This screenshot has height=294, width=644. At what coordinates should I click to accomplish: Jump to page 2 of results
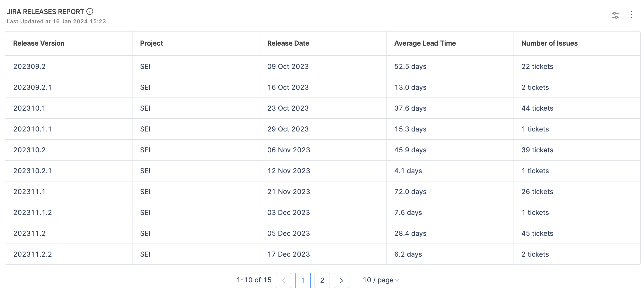[322, 280]
